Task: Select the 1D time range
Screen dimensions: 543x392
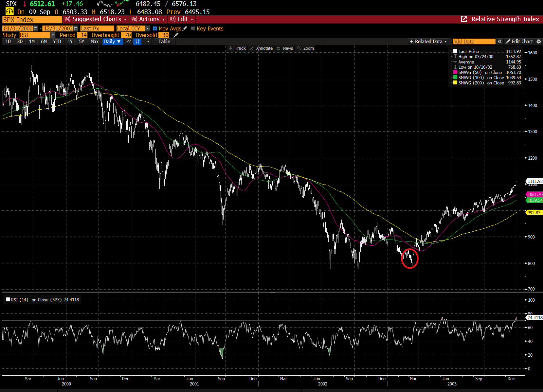Action: click(8, 42)
